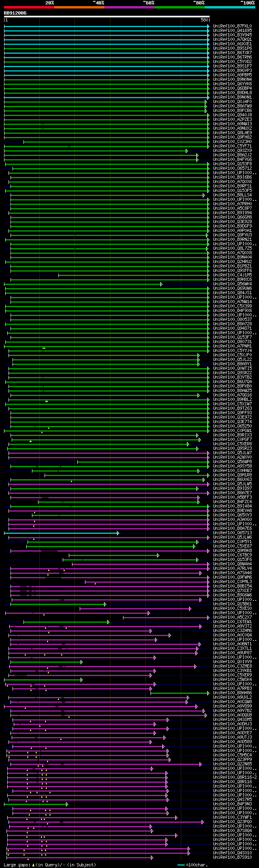
Task: Choose the UniRef100_C6TBC9 row label
Action: (x=232, y=555)
